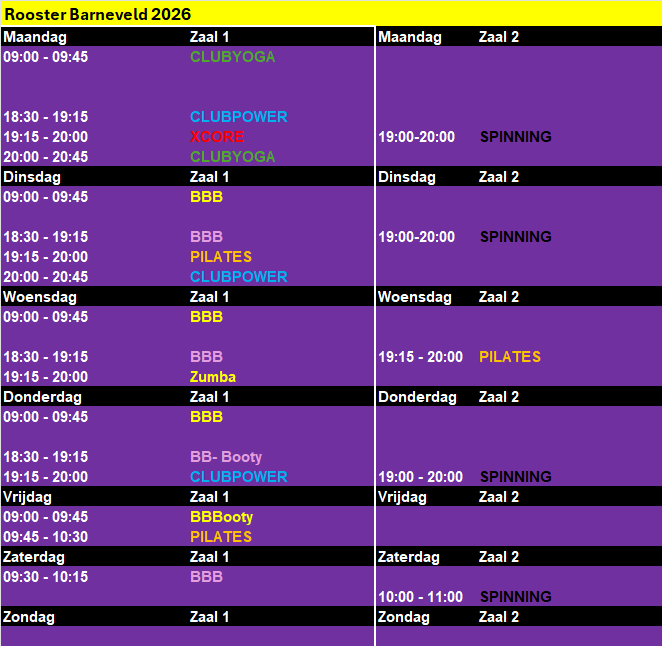
Task: Click the BB- Booty class on Thursday
Action: click(x=226, y=457)
